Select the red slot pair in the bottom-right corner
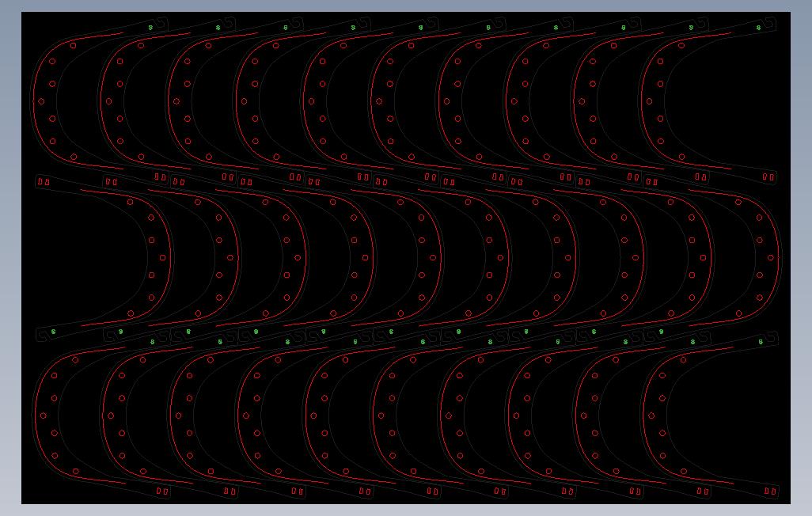This screenshot has width=812, height=516. pyautogui.click(x=771, y=491)
